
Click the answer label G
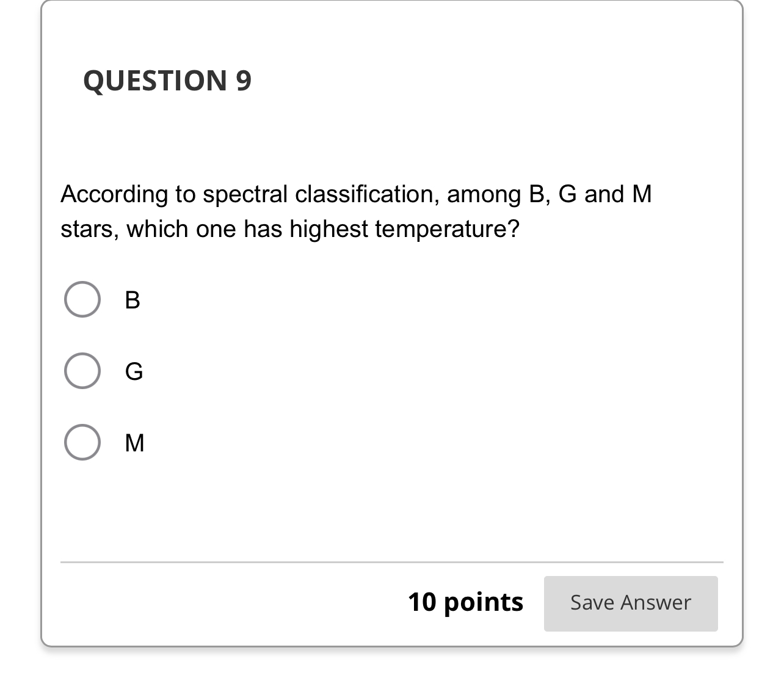[134, 370]
